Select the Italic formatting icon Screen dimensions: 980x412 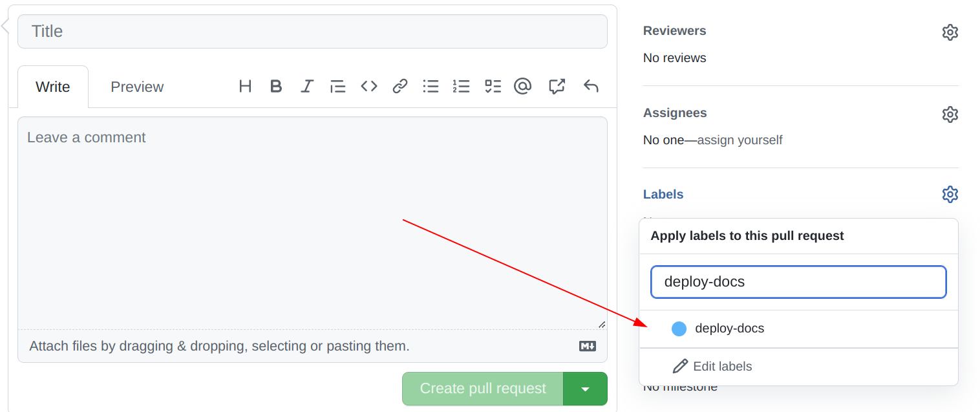(307, 86)
